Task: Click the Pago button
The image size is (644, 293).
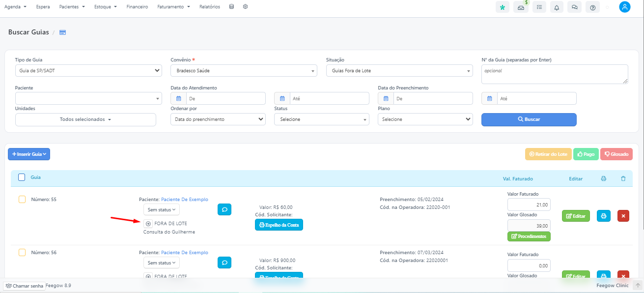Action: pos(585,154)
